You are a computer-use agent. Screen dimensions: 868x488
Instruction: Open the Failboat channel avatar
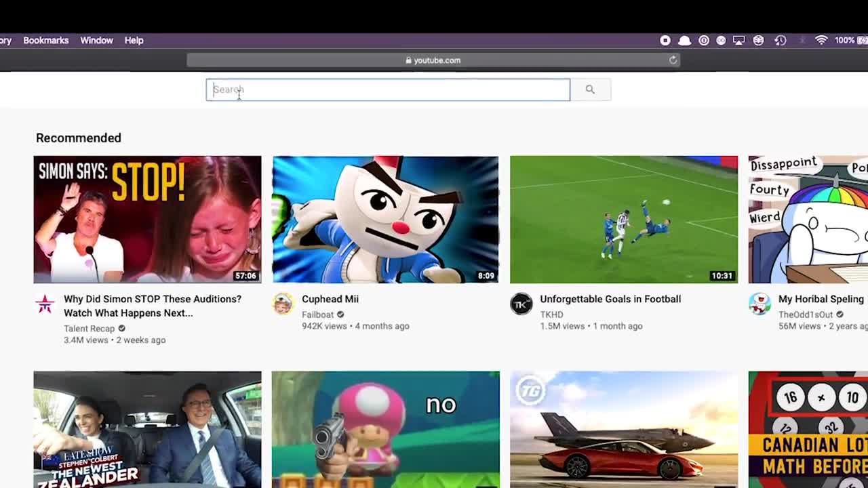click(283, 304)
